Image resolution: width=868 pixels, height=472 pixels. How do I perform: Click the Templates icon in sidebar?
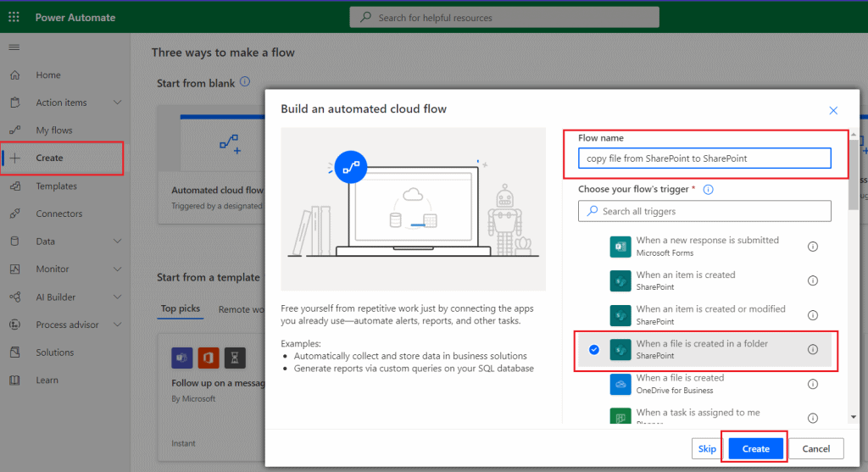[15, 186]
